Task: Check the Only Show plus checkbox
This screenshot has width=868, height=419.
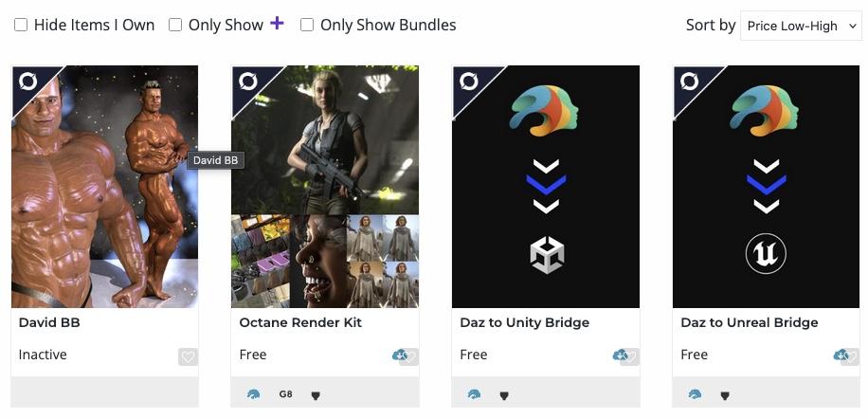Action: coord(175,25)
